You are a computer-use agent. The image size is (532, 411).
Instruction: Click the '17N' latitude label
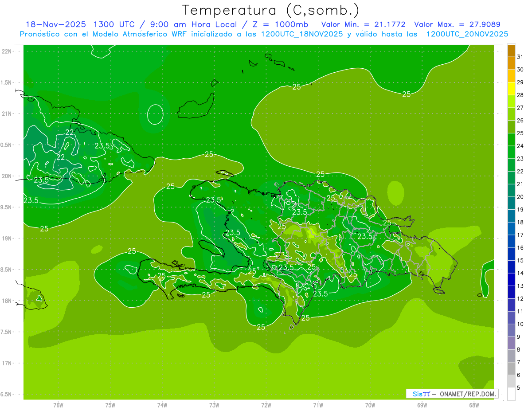coord(6,363)
